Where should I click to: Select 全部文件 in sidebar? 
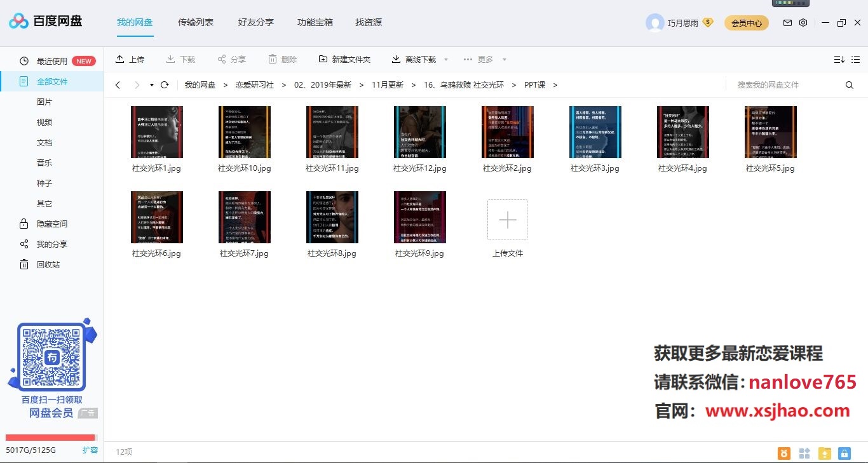coord(52,81)
